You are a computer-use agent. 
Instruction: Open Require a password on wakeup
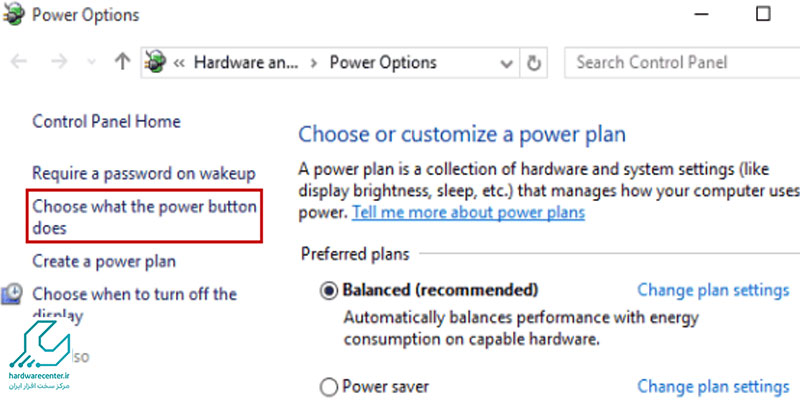(x=144, y=173)
